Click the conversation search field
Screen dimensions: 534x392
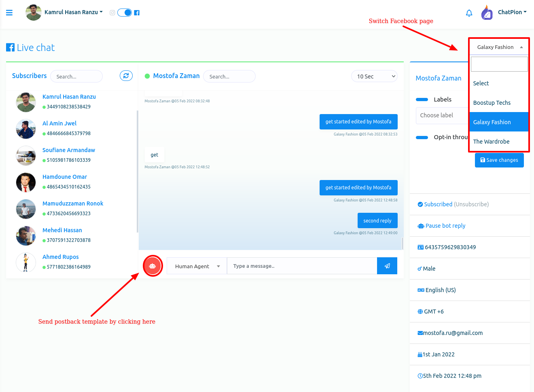pyautogui.click(x=229, y=76)
